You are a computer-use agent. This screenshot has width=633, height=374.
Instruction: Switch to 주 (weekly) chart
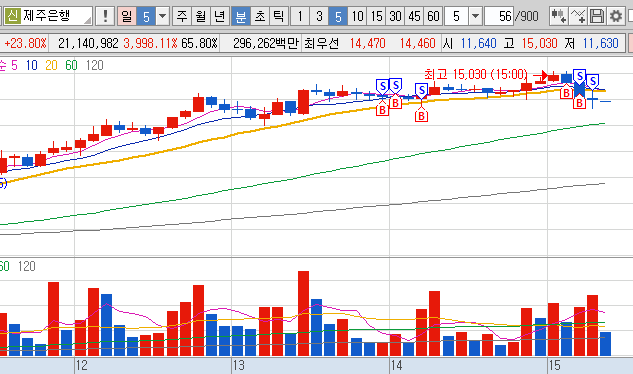point(182,16)
